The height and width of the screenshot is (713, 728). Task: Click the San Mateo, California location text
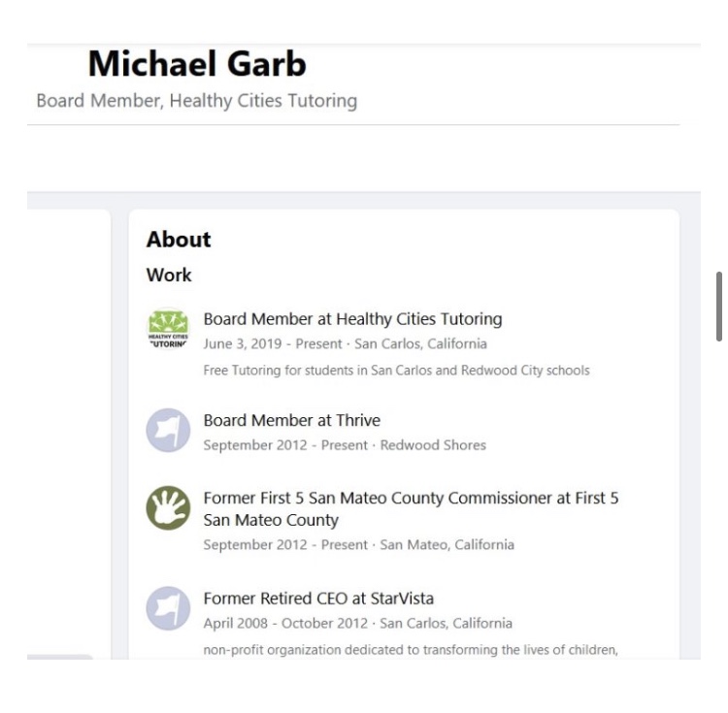point(447,544)
